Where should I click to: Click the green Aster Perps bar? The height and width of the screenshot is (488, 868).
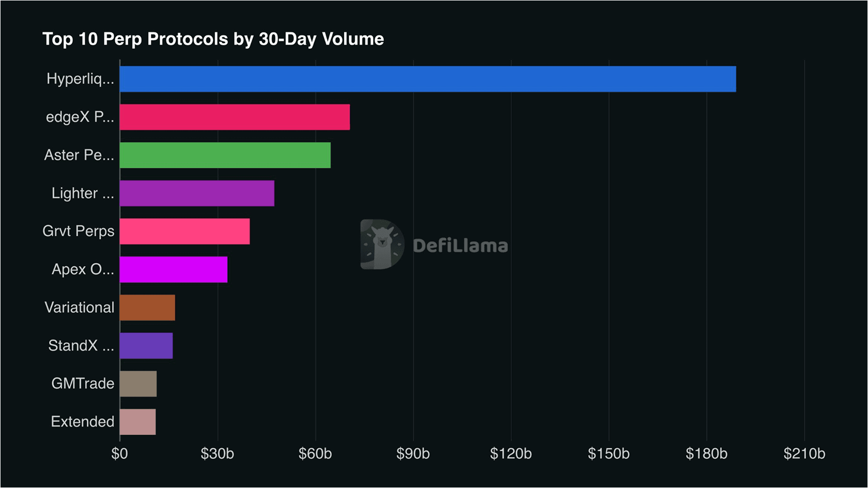coord(225,155)
